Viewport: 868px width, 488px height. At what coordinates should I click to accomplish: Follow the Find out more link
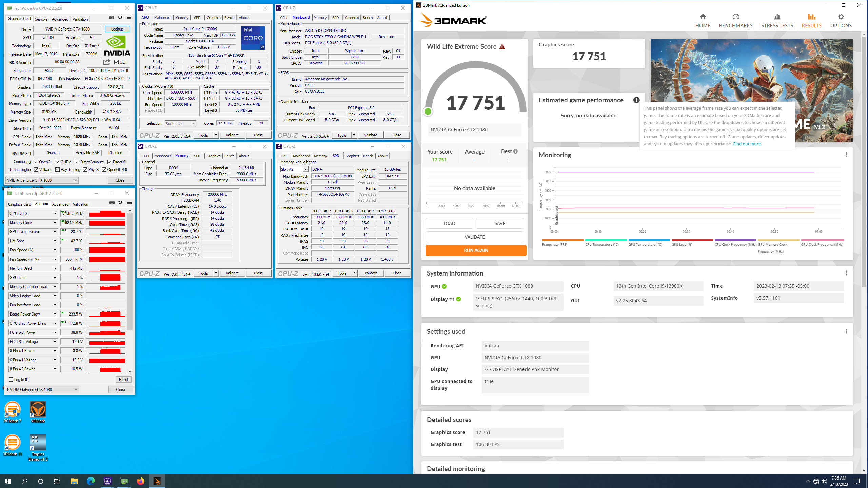[x=747, y=144]
